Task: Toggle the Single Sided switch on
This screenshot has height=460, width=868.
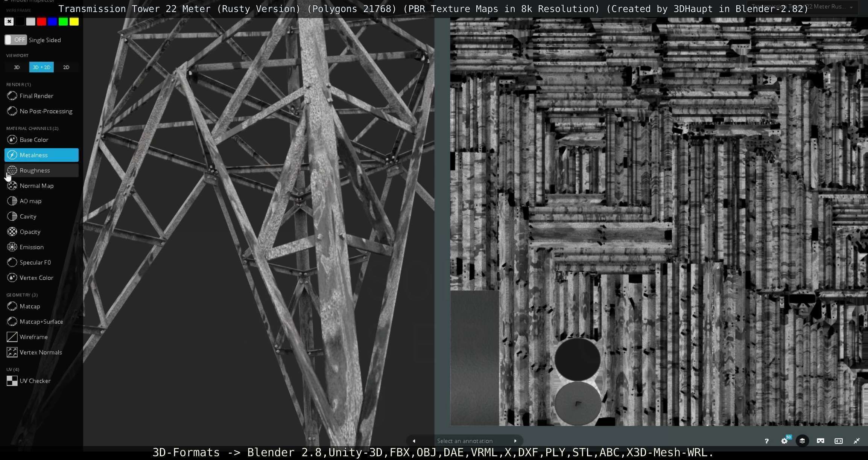Action: point(15,40)
